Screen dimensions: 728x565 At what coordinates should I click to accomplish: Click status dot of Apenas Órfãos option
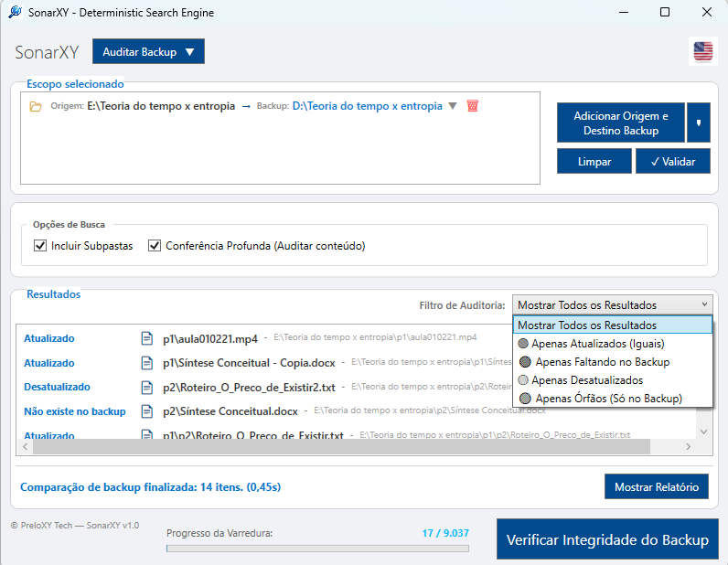pyautogui.click(x=525, y=399)
